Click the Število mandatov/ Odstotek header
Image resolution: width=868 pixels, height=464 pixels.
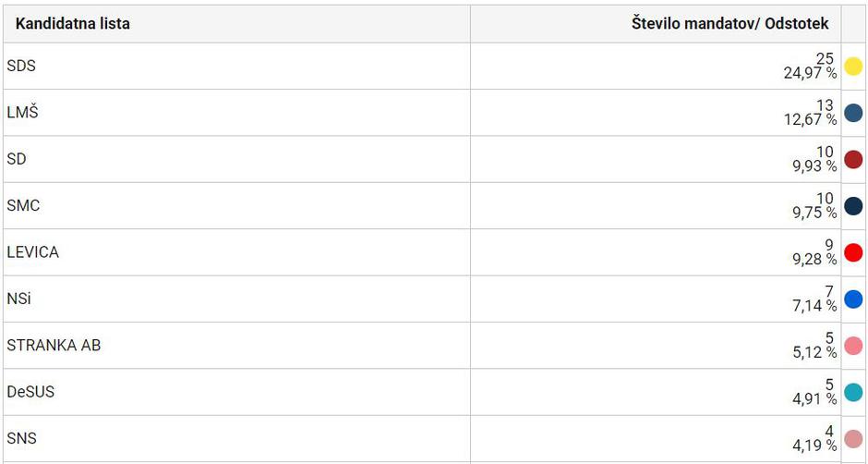pyautogui.click(x=729, y=24)
